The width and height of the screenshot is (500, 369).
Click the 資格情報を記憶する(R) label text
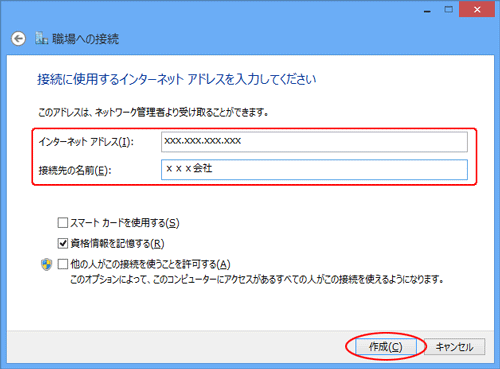click(117, 244)
